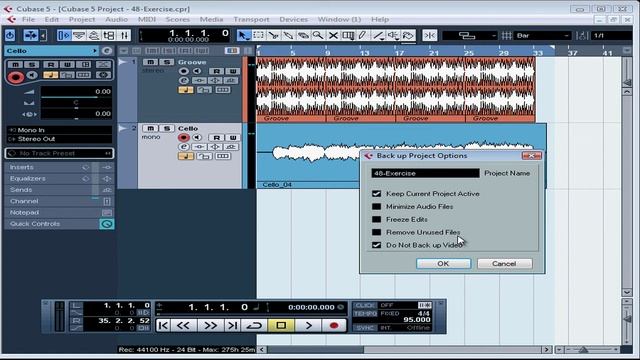Open the MIDI menu
This screenshot has width=640, height=360.
[x=147, y=19]
